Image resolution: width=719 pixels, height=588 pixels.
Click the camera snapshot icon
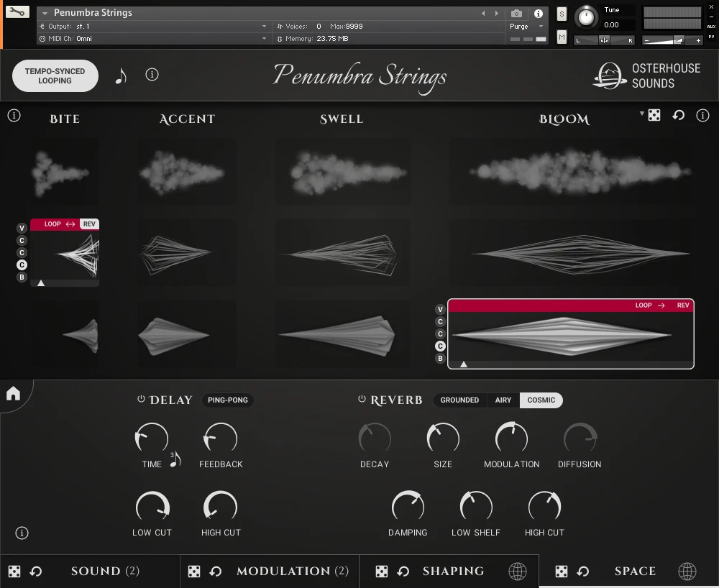[516, 13]
